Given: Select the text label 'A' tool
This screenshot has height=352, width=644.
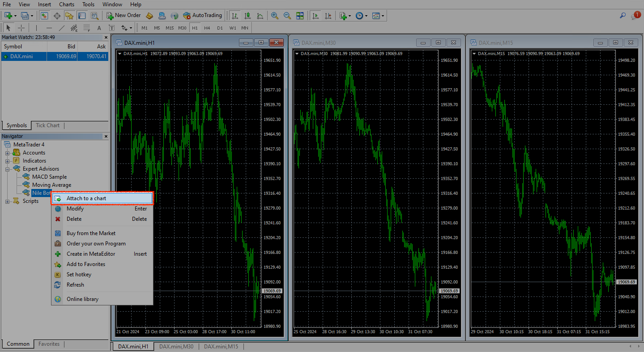Looking at the screenshot, I should (x=99, y=28).
